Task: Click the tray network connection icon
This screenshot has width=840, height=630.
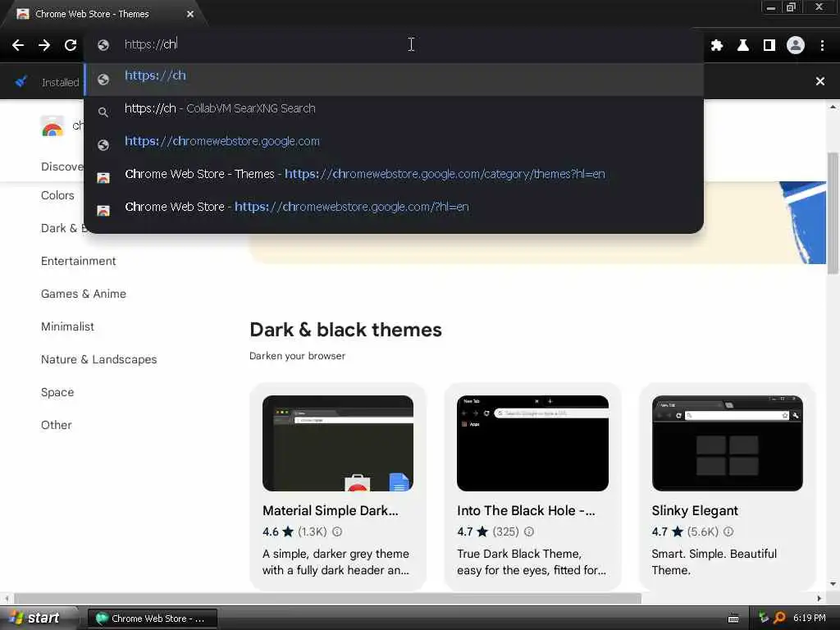Action: (764, 618)
